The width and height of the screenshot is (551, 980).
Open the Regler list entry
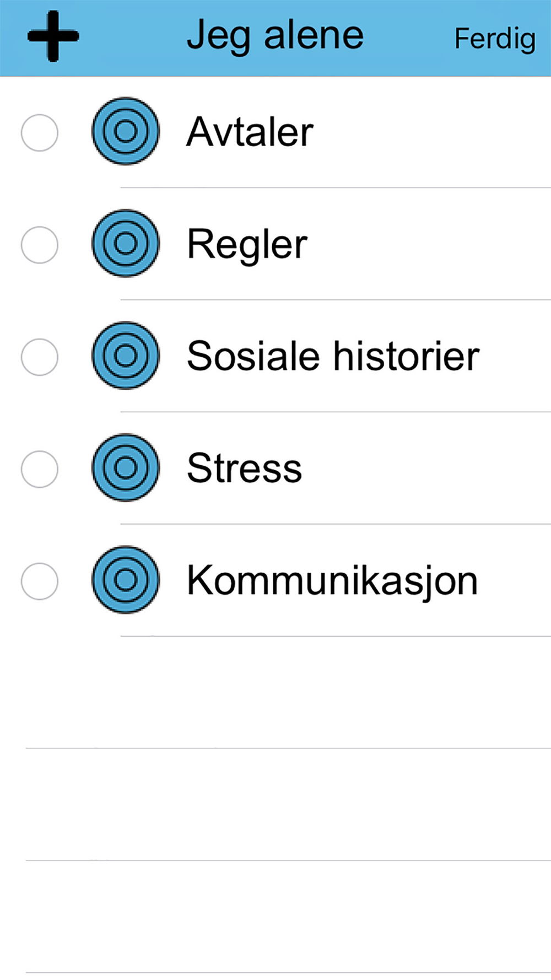(275, 244)
